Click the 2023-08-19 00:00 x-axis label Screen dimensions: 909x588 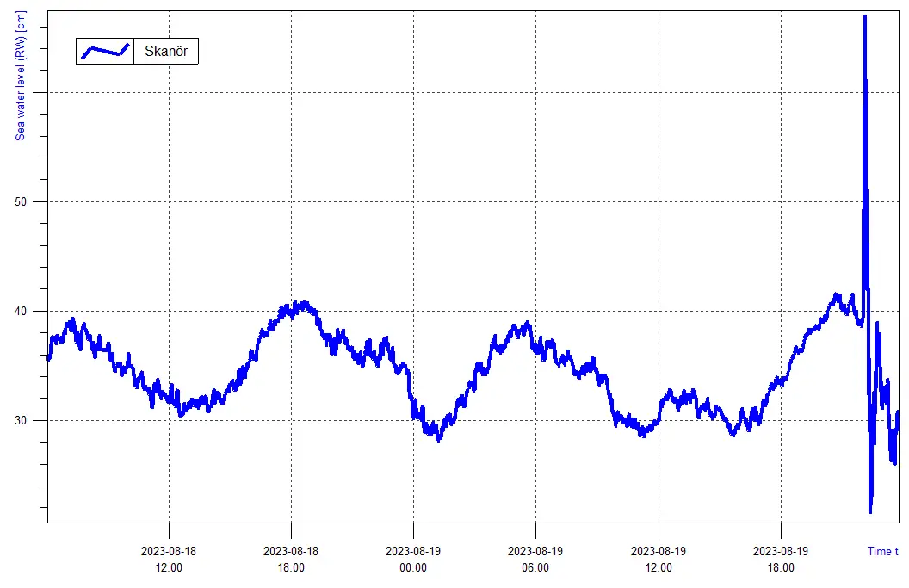[413, 559]
